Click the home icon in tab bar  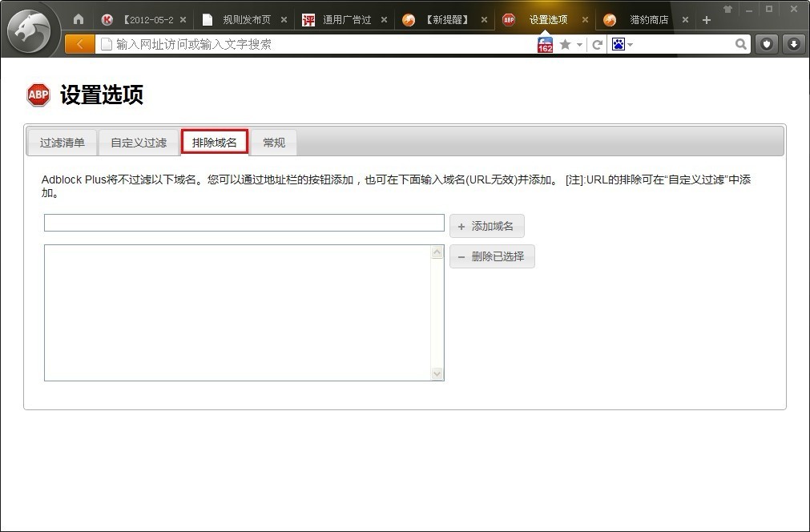coord(79,19)
